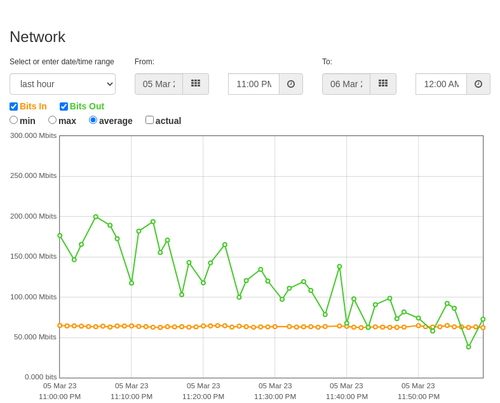
Task: Click the lowest Bits Out point near 40 Mbits
Action: [x=469, y=347]
